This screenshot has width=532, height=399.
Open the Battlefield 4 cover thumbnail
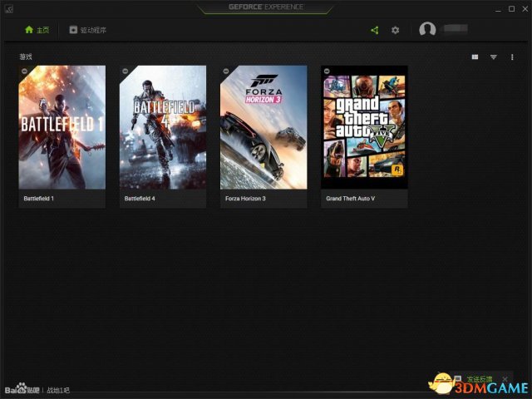(x=163, y=127)
